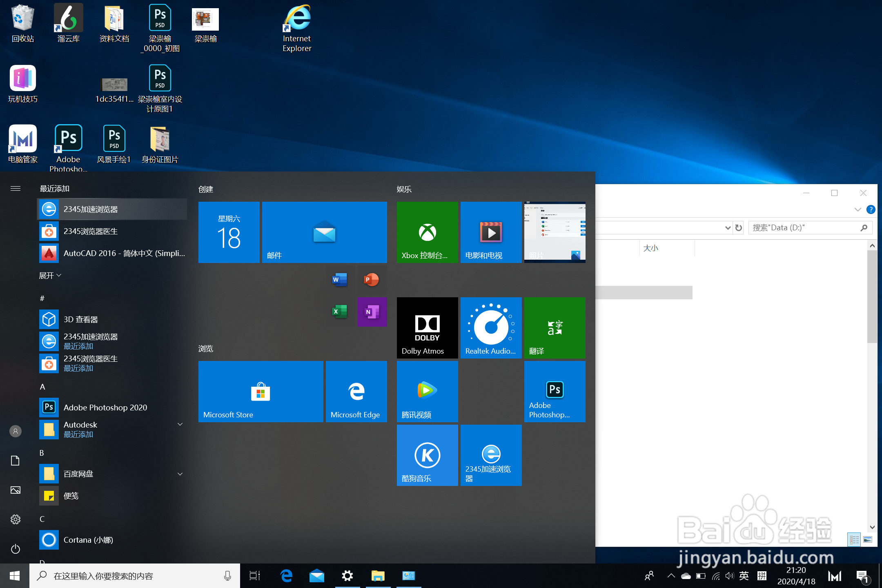Click the search Data (D:) box in Explorer

click(x=810, y=227)
